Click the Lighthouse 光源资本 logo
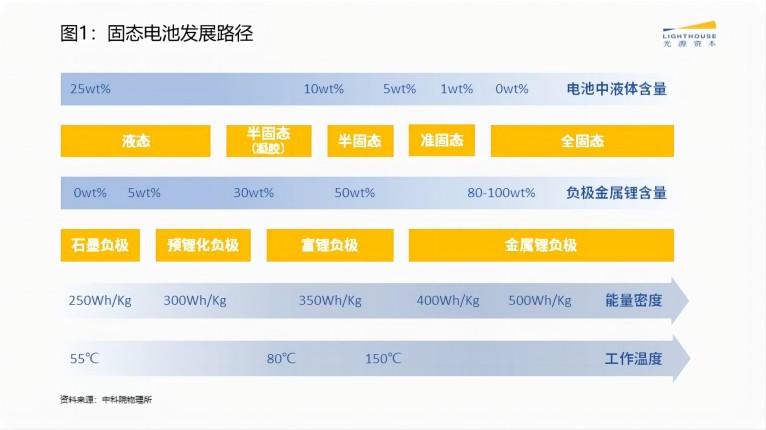766x430 pixels. (689, 34)
